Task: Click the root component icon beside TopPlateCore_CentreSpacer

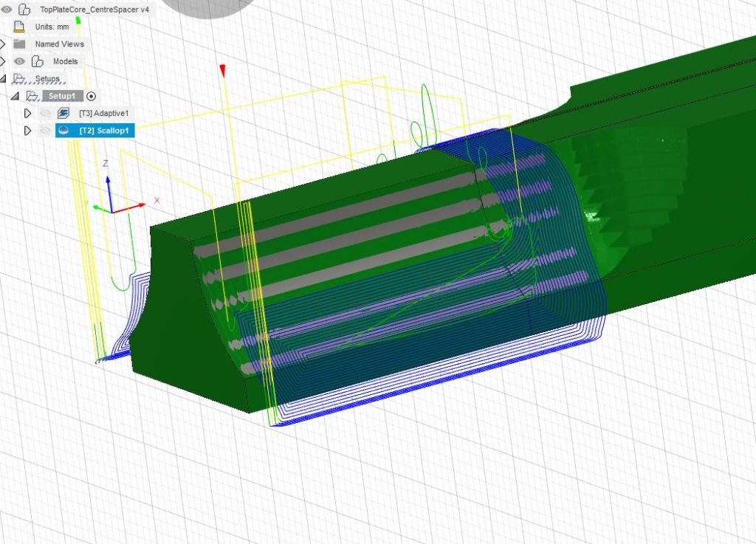Action: [x=24, y=9]
